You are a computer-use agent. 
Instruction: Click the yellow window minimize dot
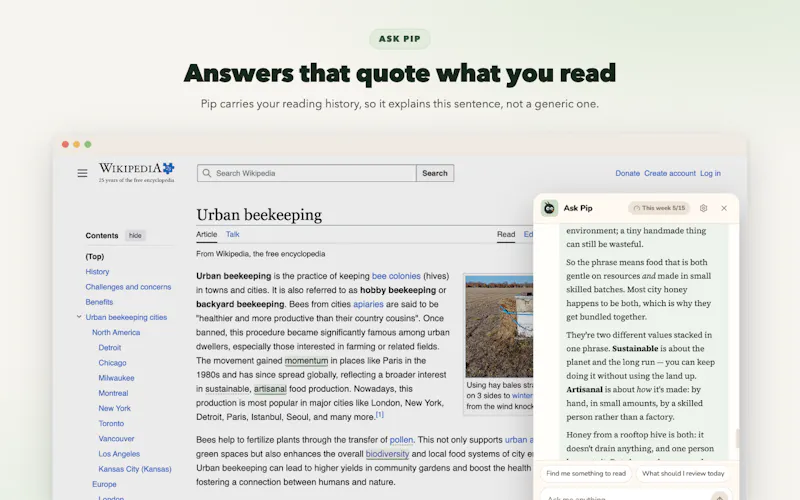coord(77,144)
